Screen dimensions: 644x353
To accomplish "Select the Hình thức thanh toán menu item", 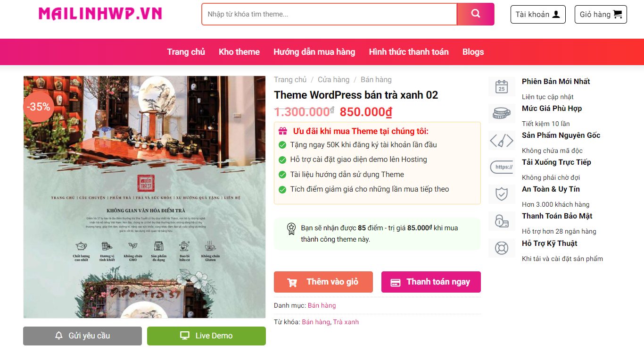I will pos(409,52).
